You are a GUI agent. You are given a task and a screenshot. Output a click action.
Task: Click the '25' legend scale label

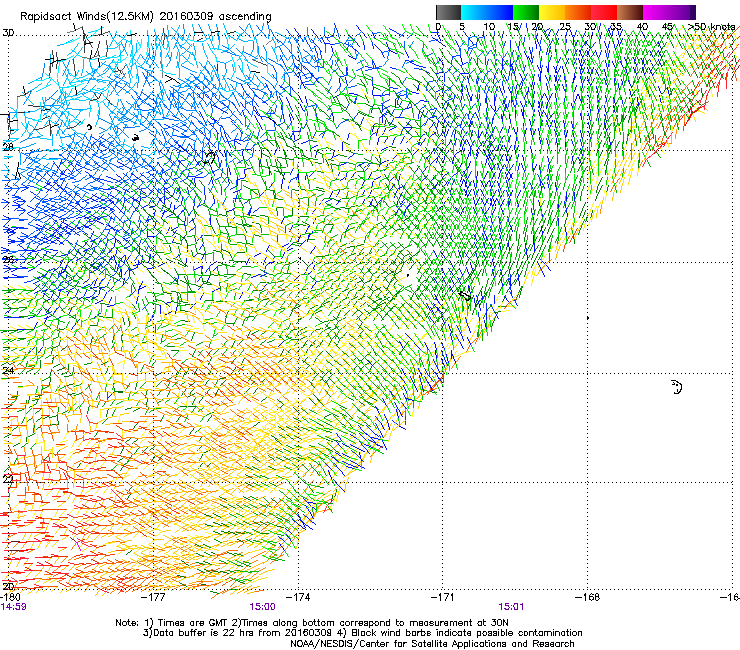565,27
